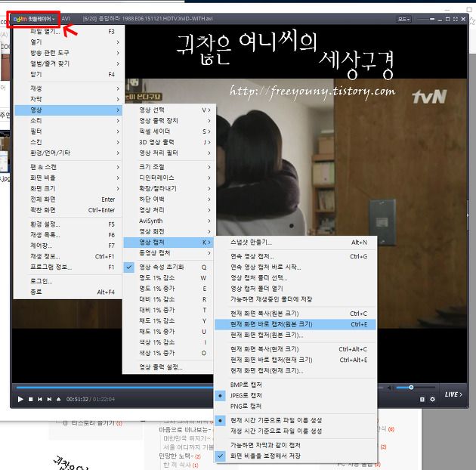Viewport: 476px width, 470px height.
Task: Expand the 방송 관련 도구 submenu
Action: pyautogui.click(x=69, y=53)
